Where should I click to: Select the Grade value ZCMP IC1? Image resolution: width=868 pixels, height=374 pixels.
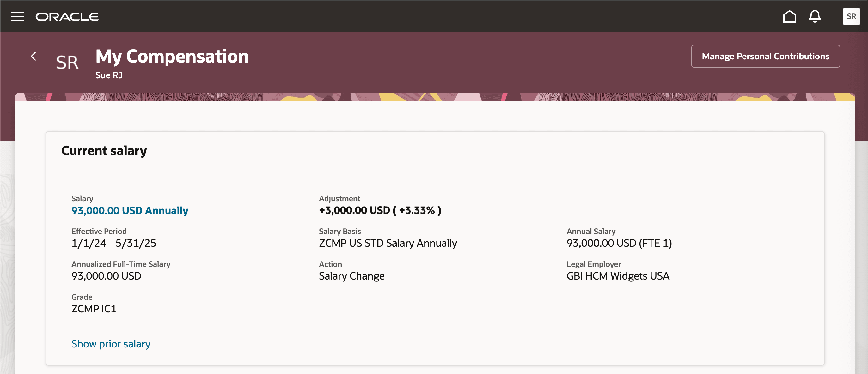[x=94, y=309]
